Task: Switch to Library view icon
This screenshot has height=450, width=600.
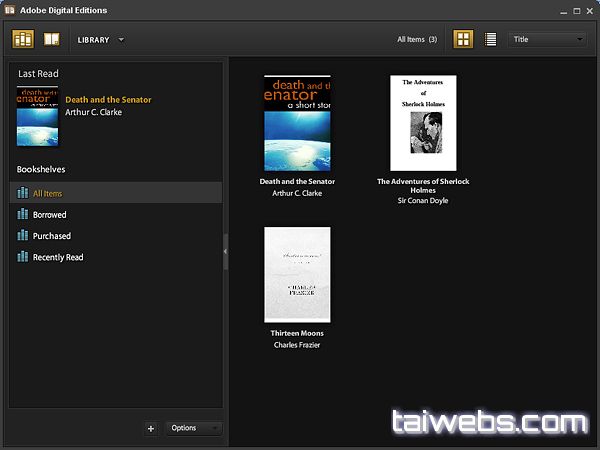Action: coord(23,39)
